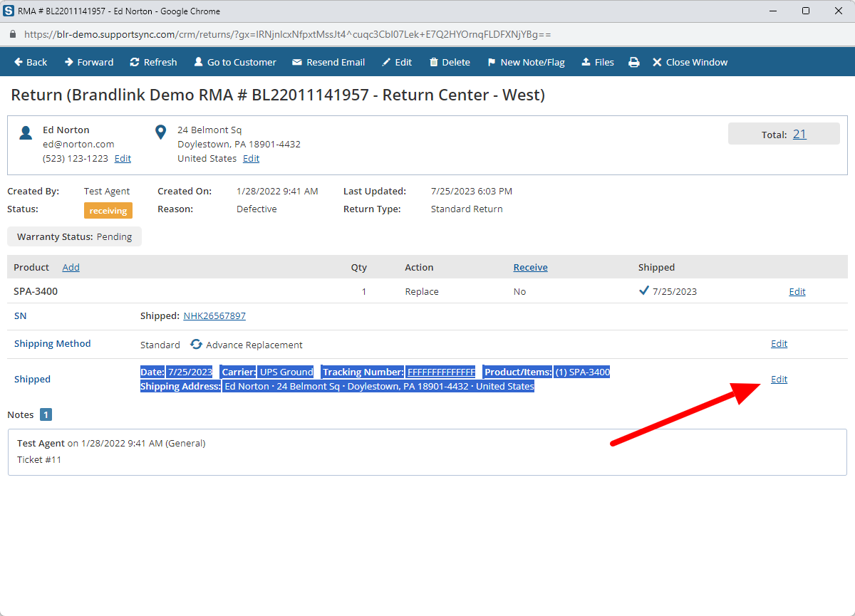The image size is (855, 616).
Task: Edit the Shipped details row
Action: [x=779, y=380]
